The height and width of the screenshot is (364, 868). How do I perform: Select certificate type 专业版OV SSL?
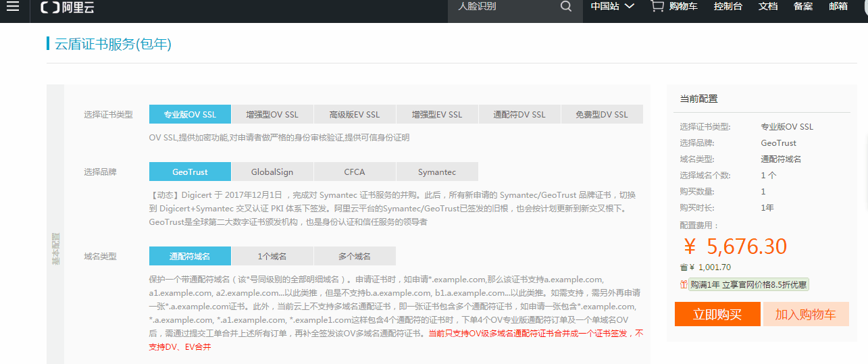click(190, 114)
